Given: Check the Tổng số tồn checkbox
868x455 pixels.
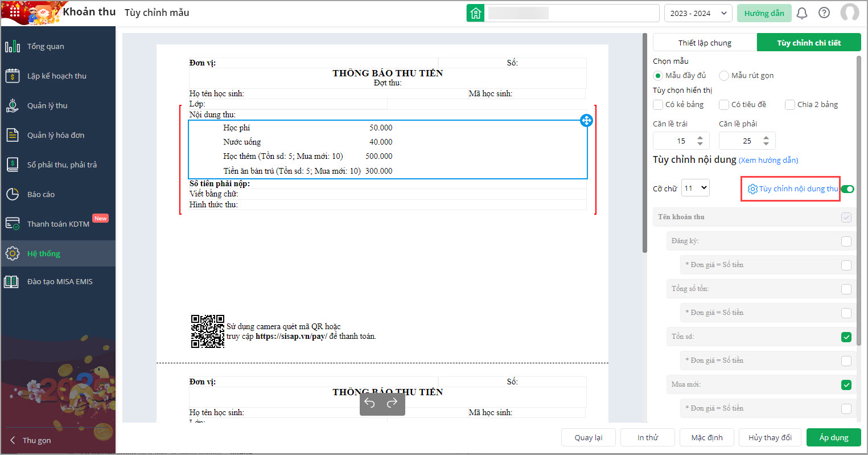Looking at the screenshot, I should (846, 289).
